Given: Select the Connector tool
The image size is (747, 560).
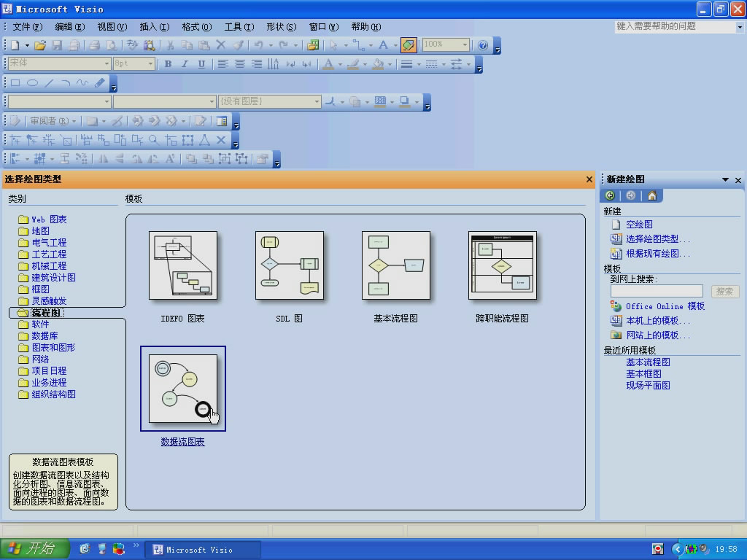Looking at the screenshot, I should (358, 45).
